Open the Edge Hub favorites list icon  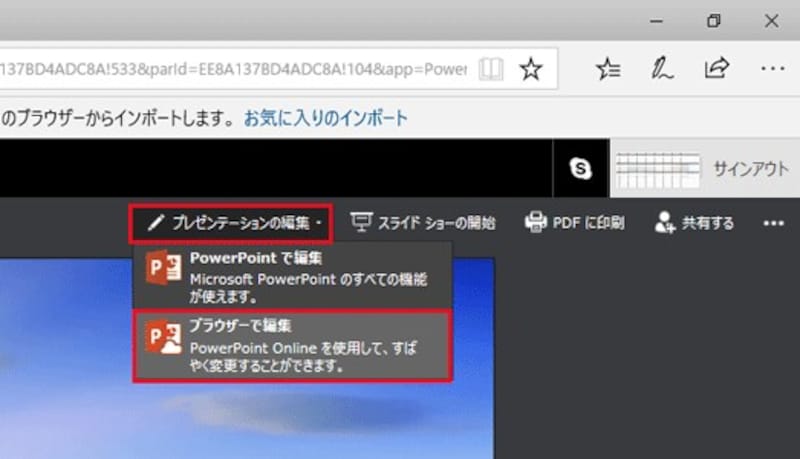click(x=607, y=68)
